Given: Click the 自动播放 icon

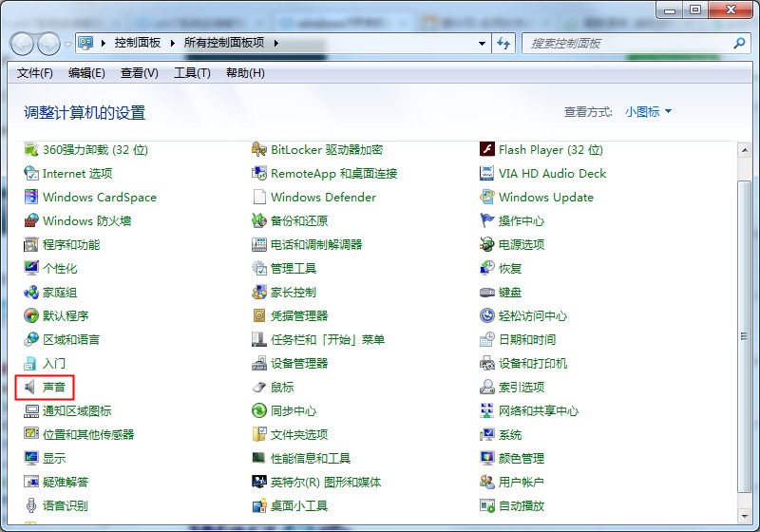Looking at the screenshot, I should click(486, 505).
